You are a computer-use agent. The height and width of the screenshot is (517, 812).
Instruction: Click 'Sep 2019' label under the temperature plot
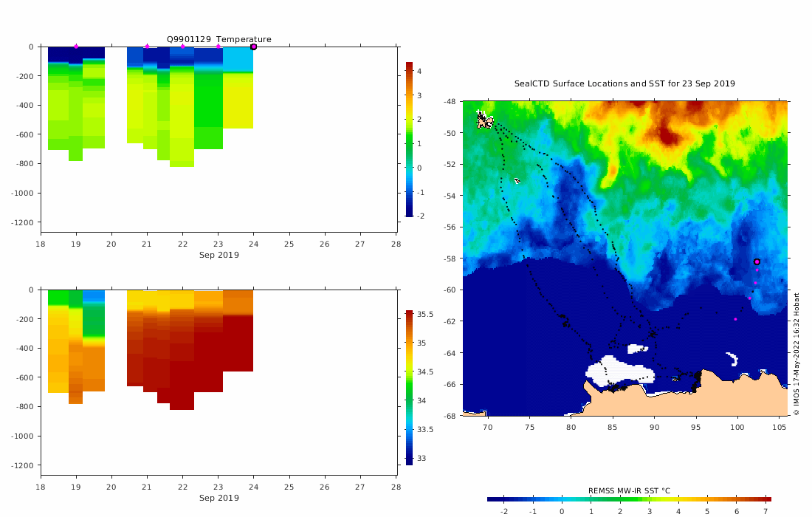219,255
